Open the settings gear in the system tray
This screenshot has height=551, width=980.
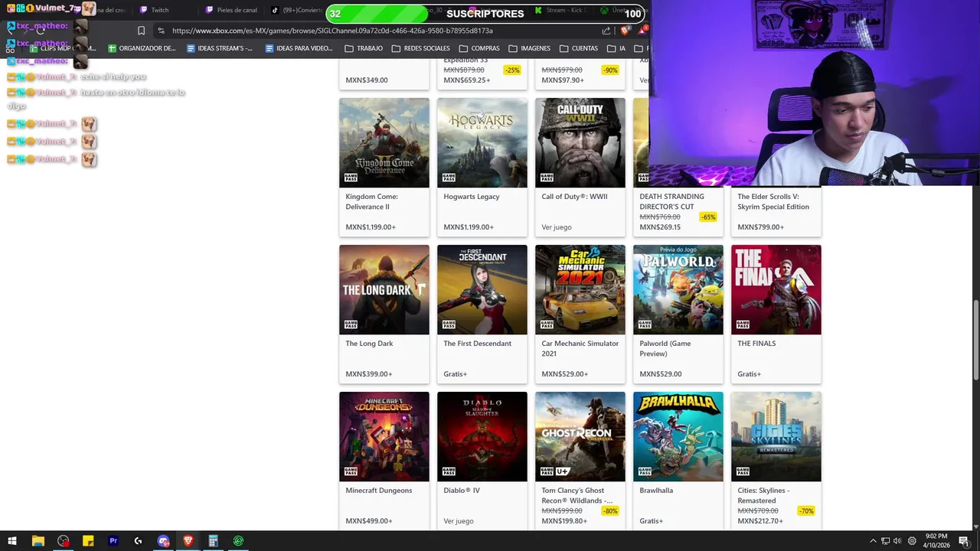point(912,541)
